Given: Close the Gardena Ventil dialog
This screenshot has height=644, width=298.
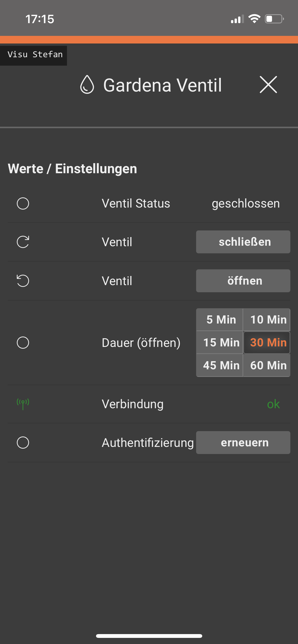Looking at the screenshot, I should point(268,85).
